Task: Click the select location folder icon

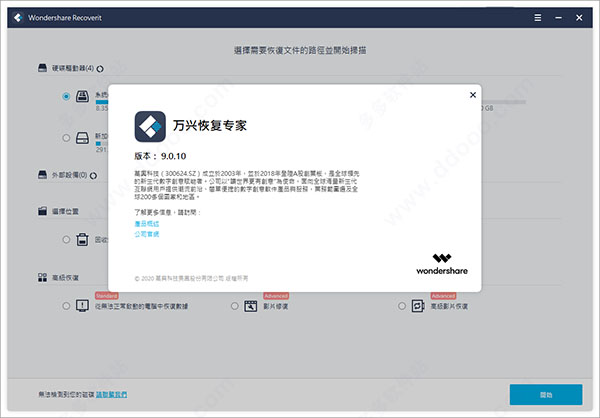Action: (42, 211)
